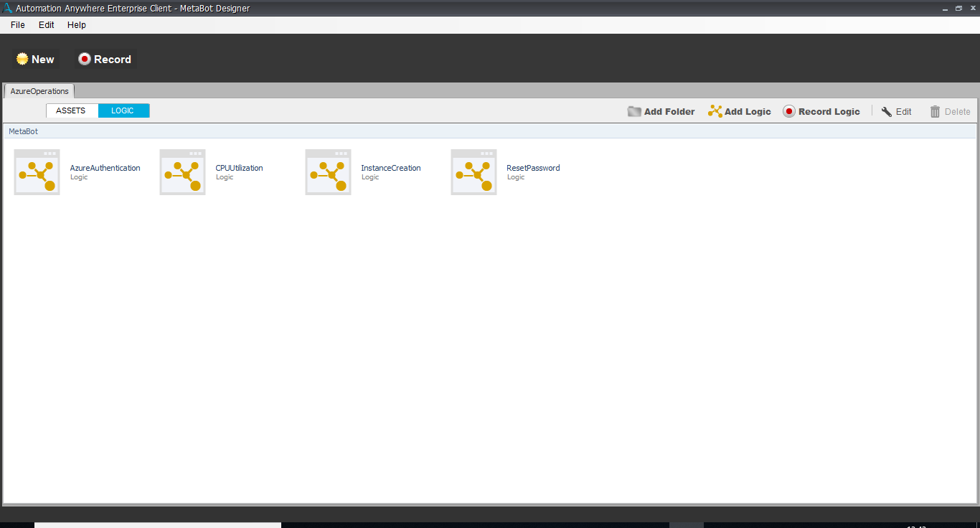Open the Edit menu
The image size is (980, 528).
pyautogui.click(x=47, y=24)
